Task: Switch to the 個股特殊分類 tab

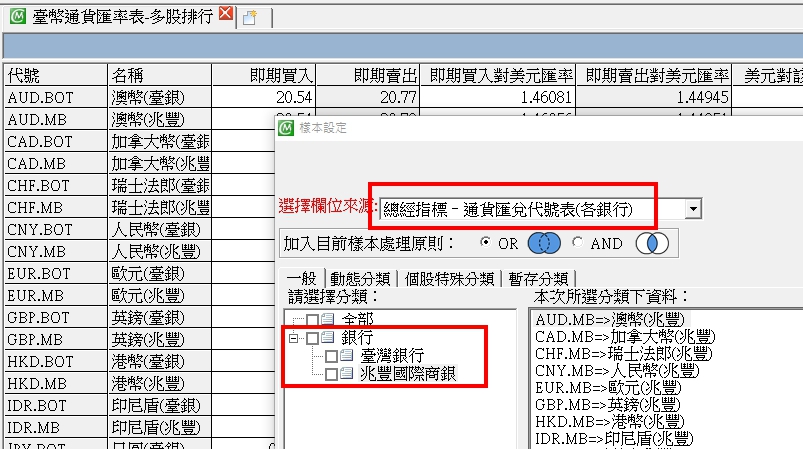Action: [x=449, y=279]
